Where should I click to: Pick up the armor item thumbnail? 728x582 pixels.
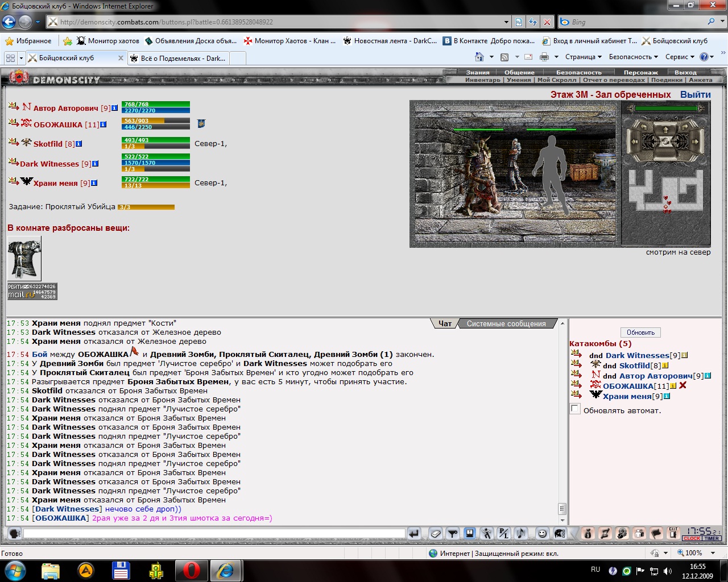(x=24, y=259)
